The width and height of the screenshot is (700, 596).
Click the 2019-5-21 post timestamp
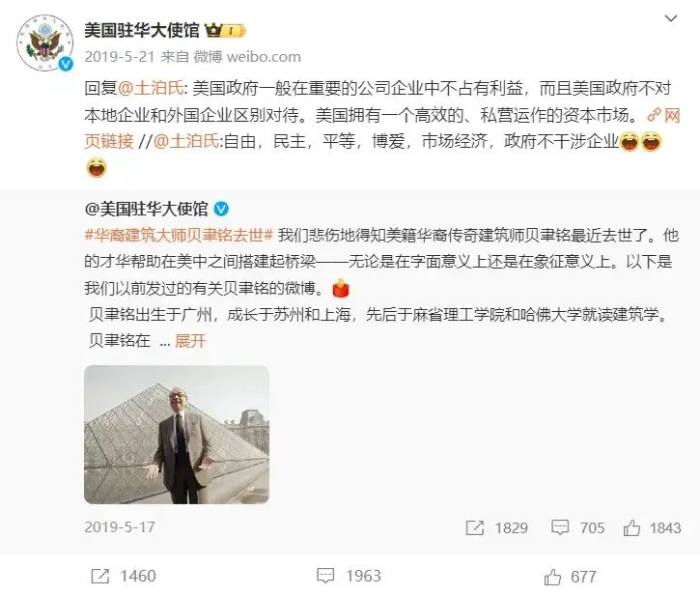pyautogui.click(x=119, y=57)
